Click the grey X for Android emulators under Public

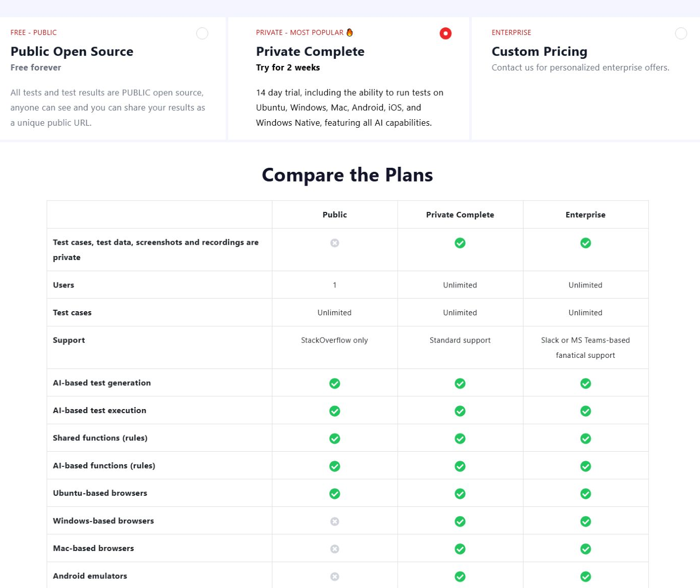[x=334, y=576]
